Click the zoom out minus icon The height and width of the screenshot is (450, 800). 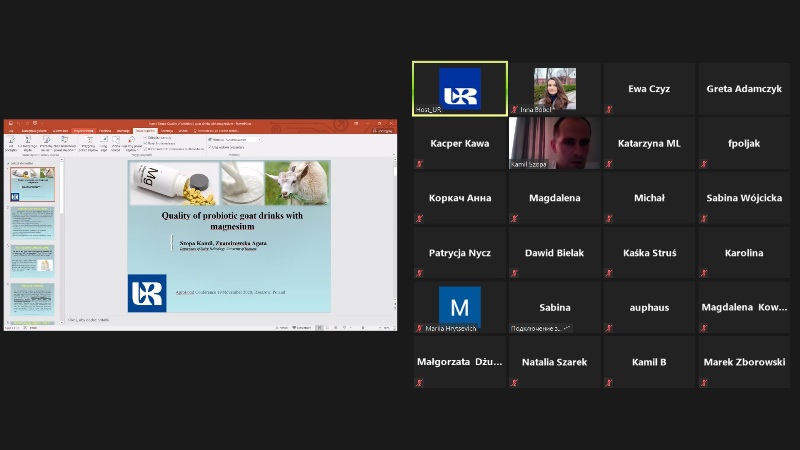(351, 328)
